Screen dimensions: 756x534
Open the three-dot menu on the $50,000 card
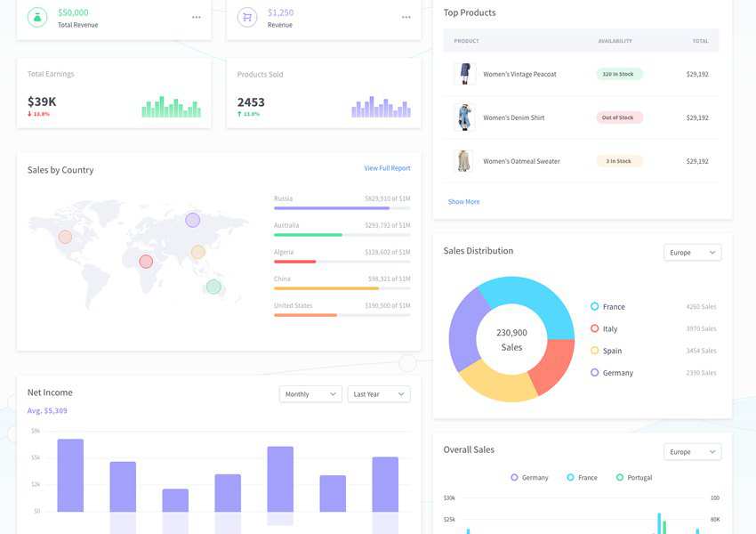pyautogui.click(x=196, y=17)
